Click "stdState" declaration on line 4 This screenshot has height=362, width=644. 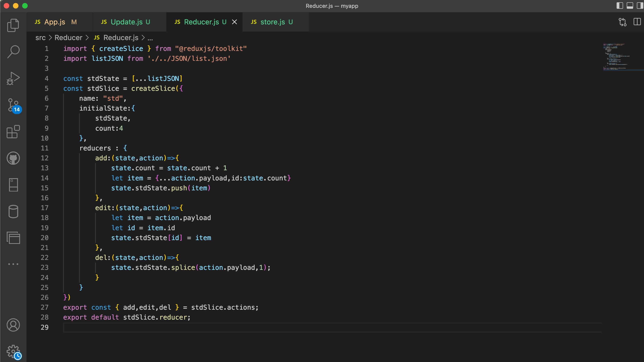103,78
